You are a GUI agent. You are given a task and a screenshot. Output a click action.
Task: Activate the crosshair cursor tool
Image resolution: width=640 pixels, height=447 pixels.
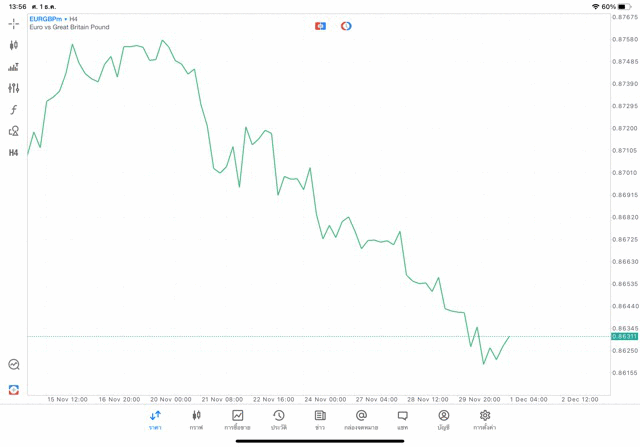point(13,24)
